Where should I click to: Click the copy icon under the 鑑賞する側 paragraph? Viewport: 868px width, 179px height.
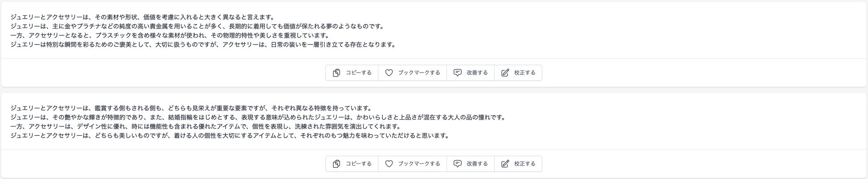337,163
